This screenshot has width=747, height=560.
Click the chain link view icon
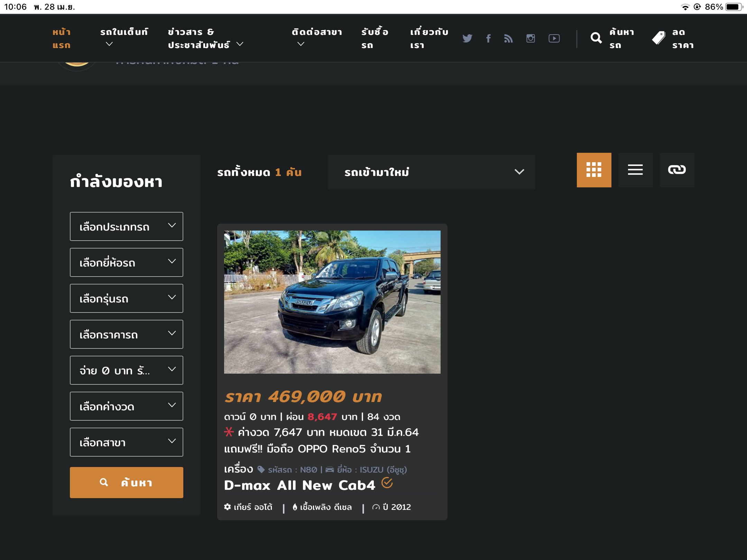tap(677, 170)
